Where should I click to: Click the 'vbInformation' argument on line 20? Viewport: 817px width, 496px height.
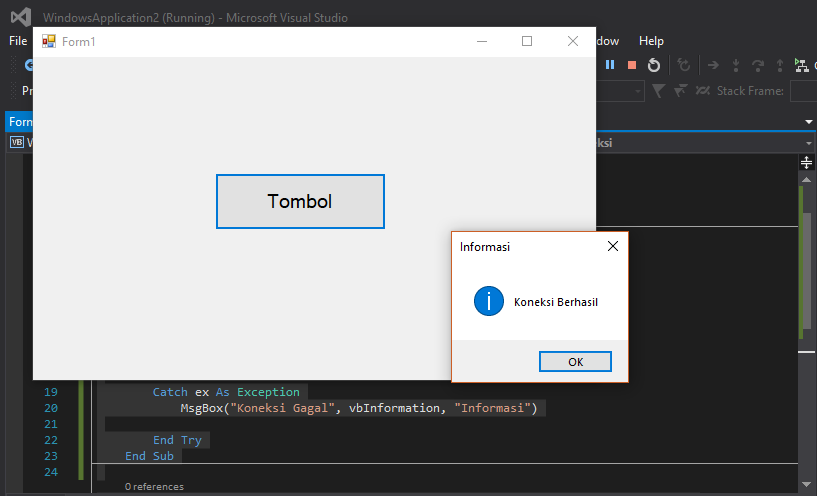point(394,408)
